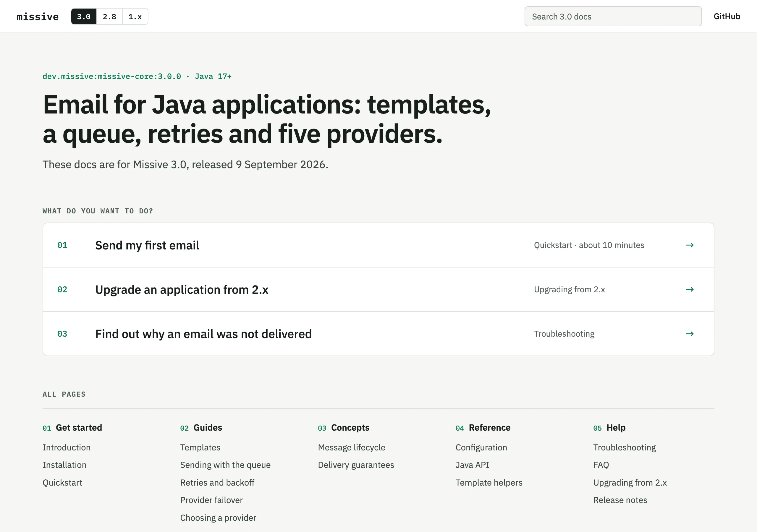Click the 'Reference' section heading
Screen dimensions: 757x532
pos(490,427)
